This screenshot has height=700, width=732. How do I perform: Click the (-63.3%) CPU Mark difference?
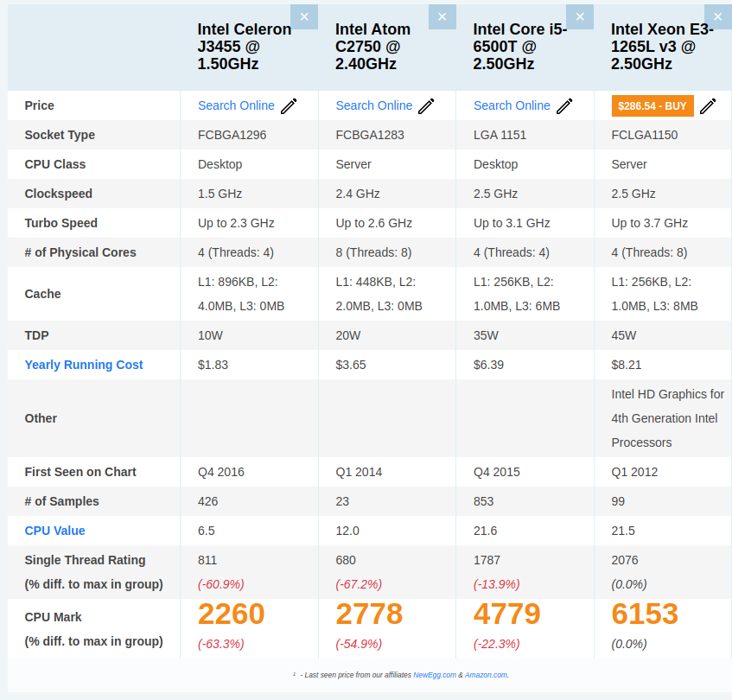[x=221, y=644]
